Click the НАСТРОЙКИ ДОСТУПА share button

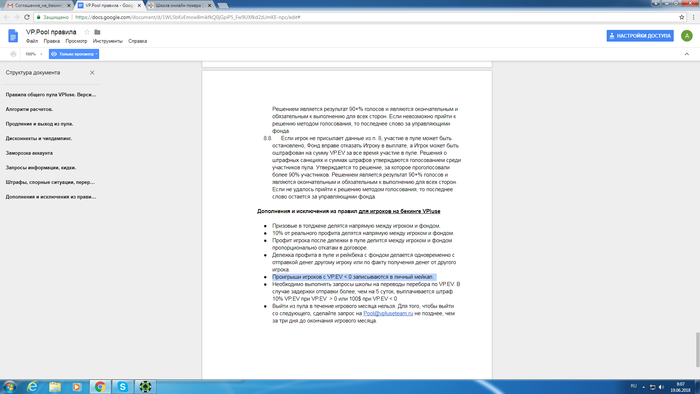pyautogui.click(x=640, y=36)
